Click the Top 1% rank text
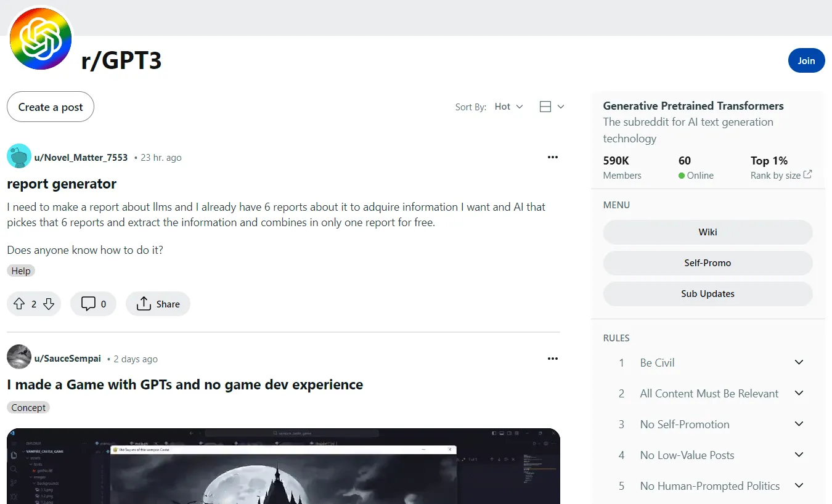Viewport: 832px width, 504px height. (x=769, y=161)
